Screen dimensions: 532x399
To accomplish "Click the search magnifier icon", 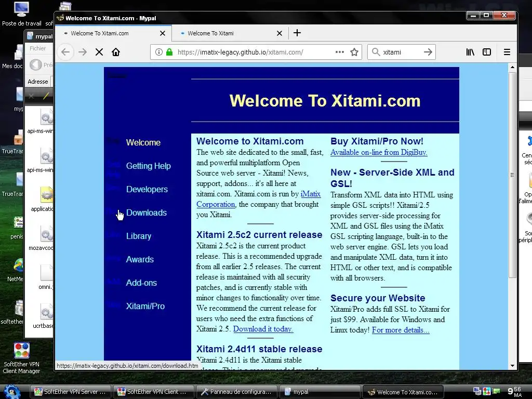I will point(376,52).
